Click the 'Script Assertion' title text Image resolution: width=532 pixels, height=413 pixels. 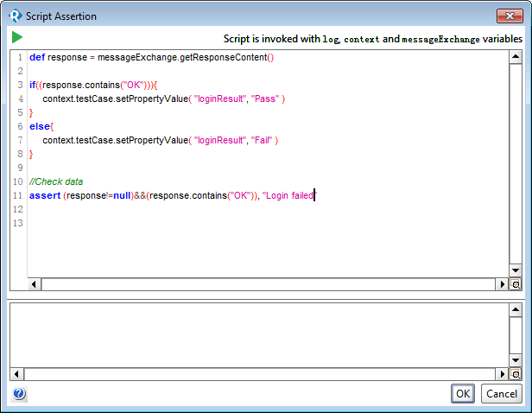pos(61,16)
